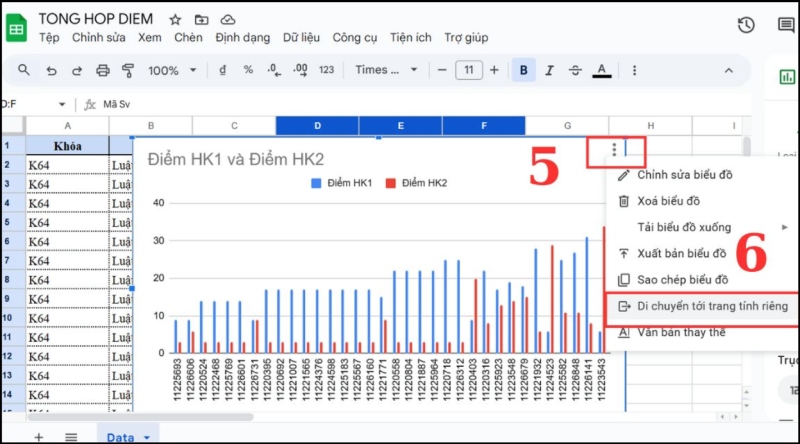Open the Google Sheets home icon
This screenshot has height=444, width=800.
(16, 29)
